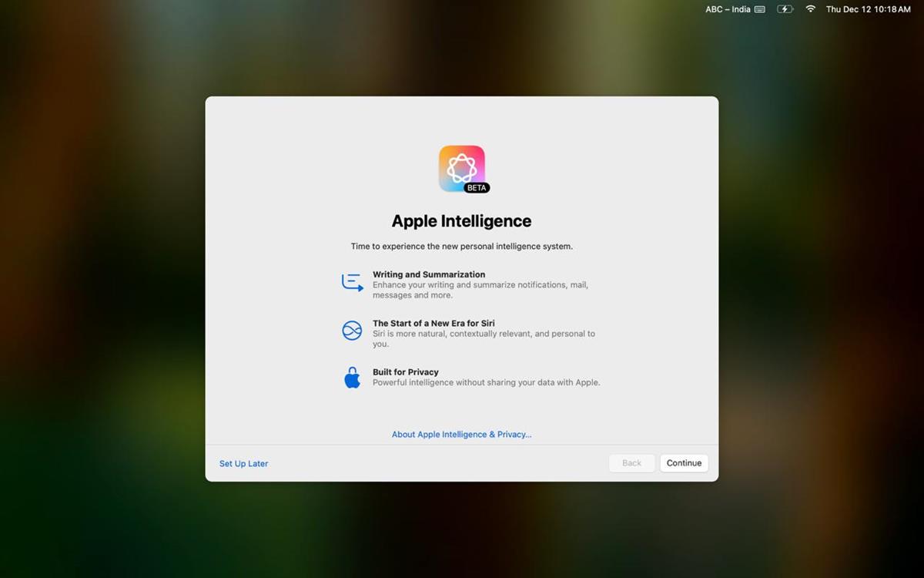Choose Set Up Later

tap(243, 463)
